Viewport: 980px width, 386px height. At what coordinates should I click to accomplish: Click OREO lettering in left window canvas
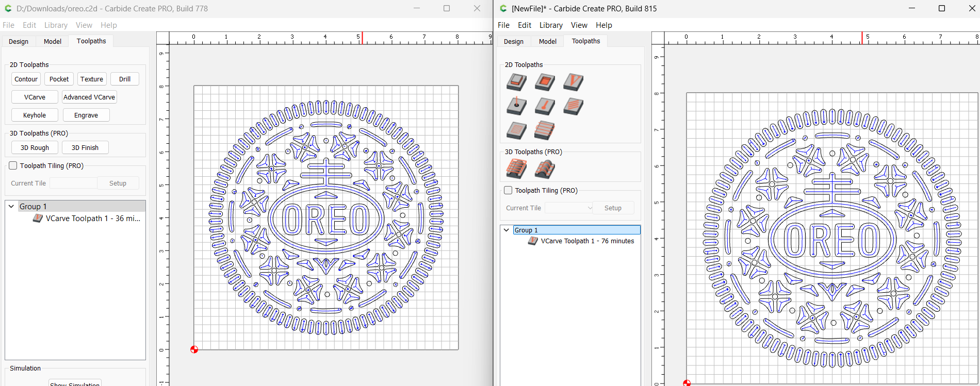click(x=325, y=220)
